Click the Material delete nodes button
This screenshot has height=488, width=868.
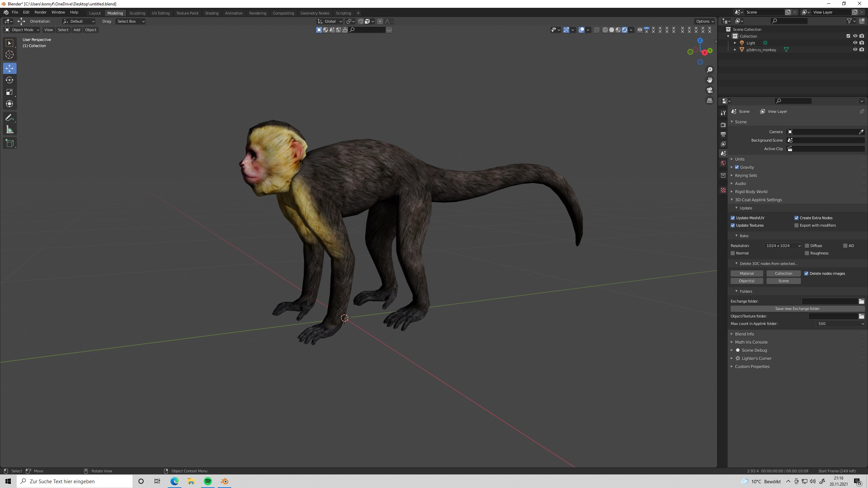[747, 273]
